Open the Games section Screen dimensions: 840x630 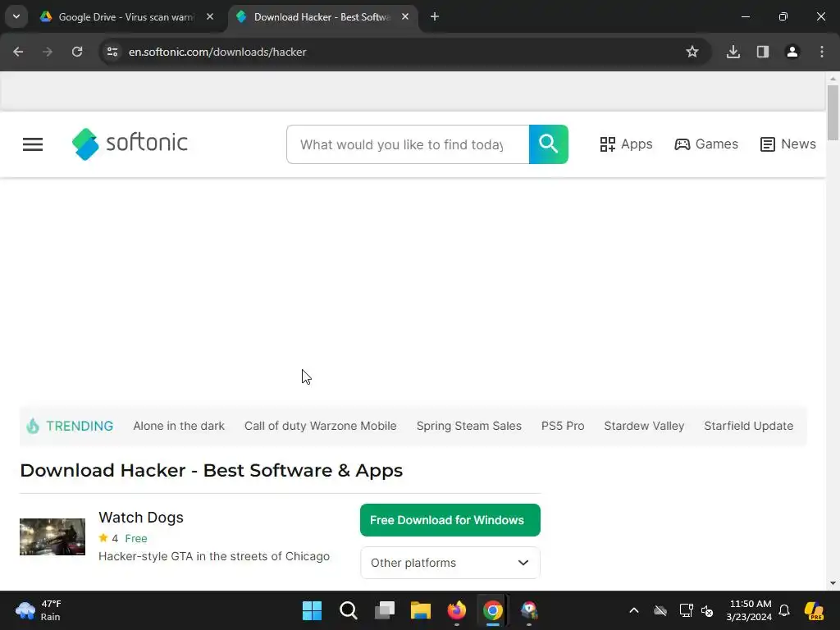click(x=706, y=144)
